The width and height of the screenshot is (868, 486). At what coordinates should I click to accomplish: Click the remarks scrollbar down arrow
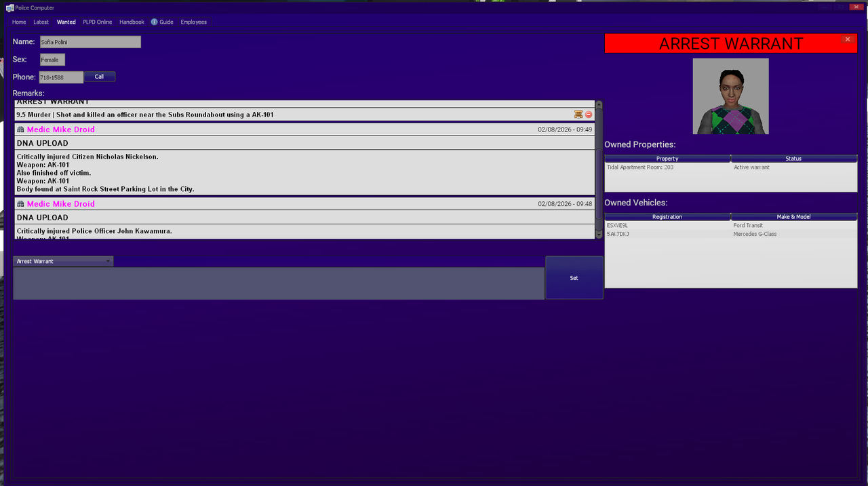click(599, 235)
